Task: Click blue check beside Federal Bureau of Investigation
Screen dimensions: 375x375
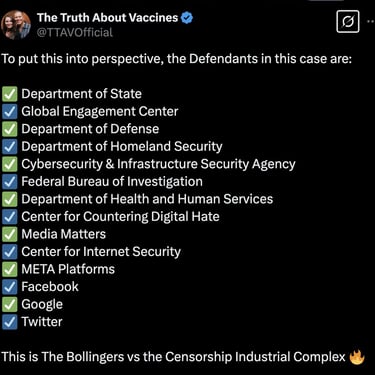Action: [10, 182]
